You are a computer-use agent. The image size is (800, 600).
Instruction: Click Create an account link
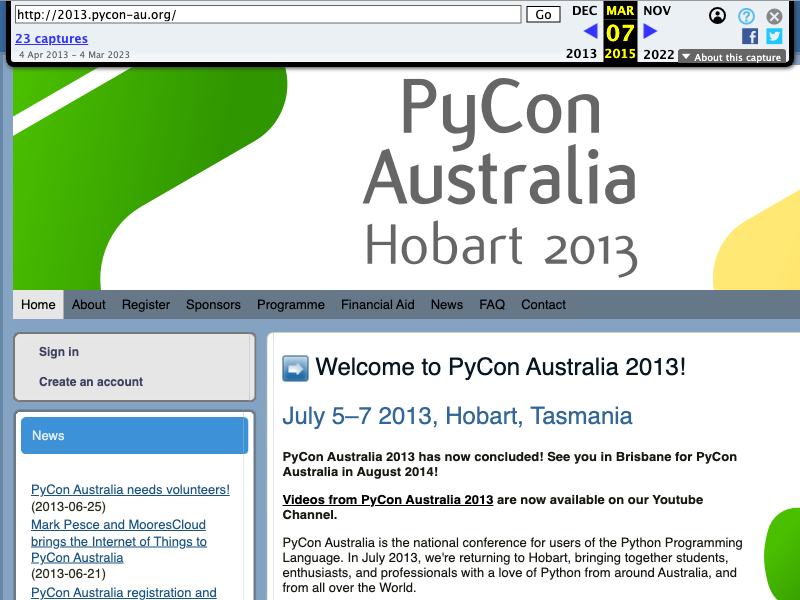(91, 382)
